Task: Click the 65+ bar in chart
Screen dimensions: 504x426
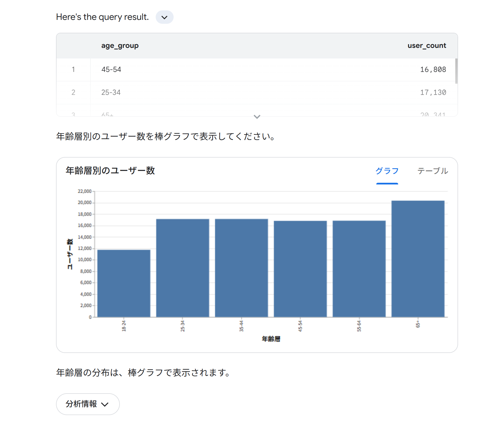Action: click(x=418, y=259)
